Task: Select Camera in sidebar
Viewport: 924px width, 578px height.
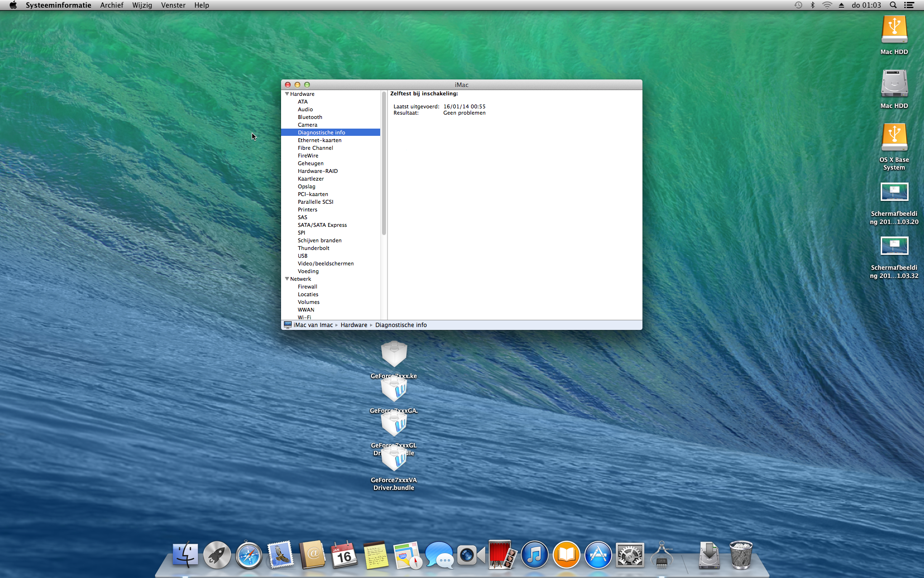Action: click(x=308, y=125)
